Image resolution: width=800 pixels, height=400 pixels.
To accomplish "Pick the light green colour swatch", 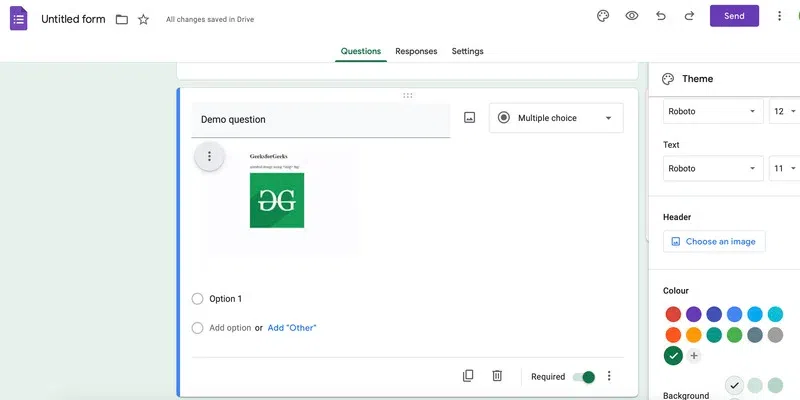I will [734, 335].
